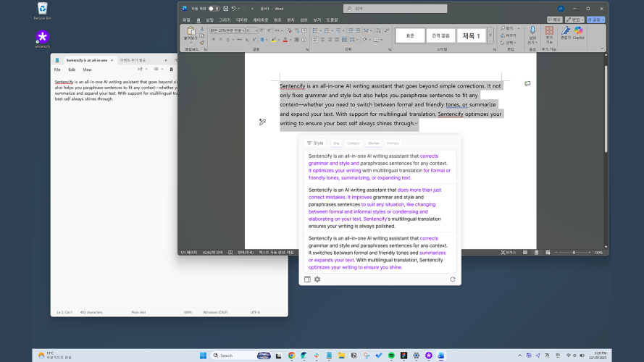
Task: Click the strikethrough icon
Action: [240, 40]
